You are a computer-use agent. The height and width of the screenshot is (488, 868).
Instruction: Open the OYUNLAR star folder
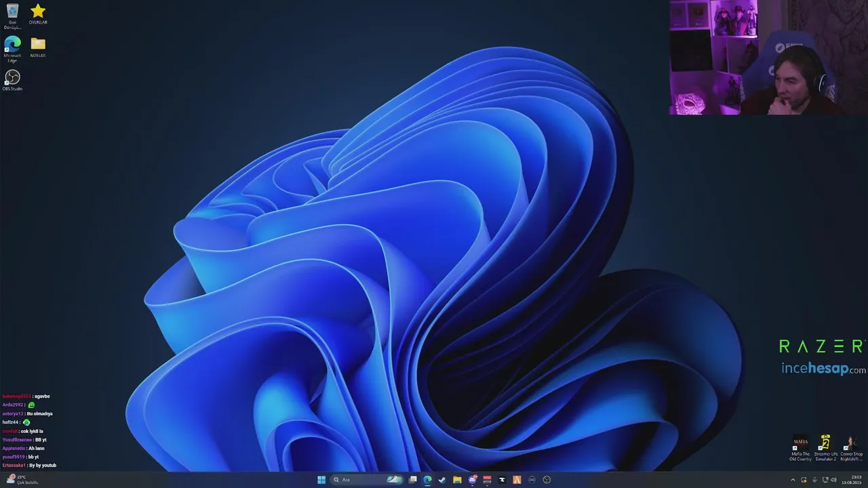(x=38, y=14)
